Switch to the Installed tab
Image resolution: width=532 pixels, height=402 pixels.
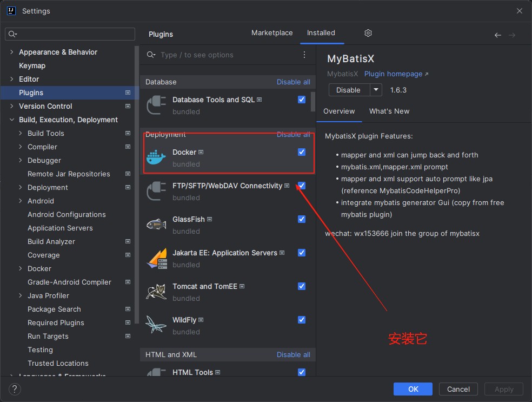[321, 33]
